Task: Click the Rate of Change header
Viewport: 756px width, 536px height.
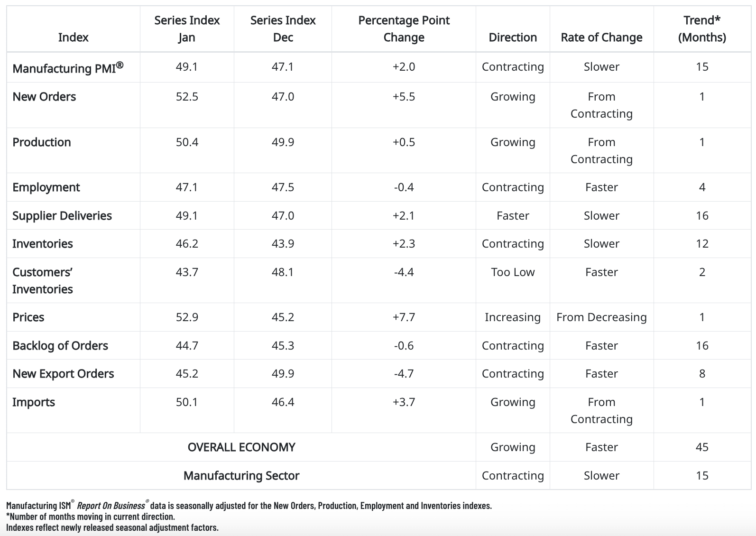Action: [x=601, y=37]
